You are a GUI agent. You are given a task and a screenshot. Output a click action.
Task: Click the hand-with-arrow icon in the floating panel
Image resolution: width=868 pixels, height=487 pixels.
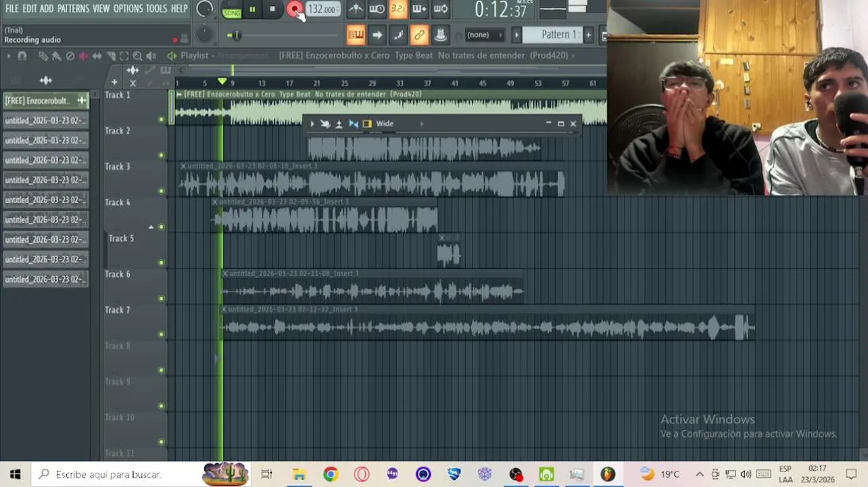(x=325, y=124)
